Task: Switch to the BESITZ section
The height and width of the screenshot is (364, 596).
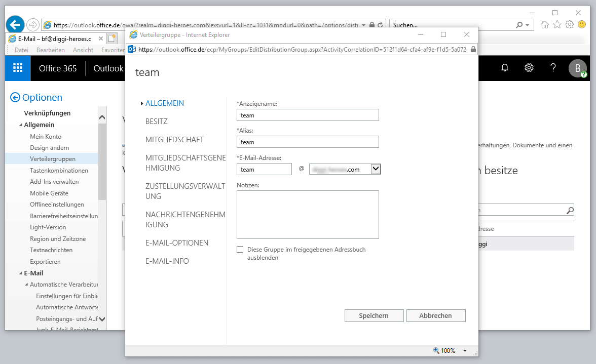Action: click(x=156, y=122)
